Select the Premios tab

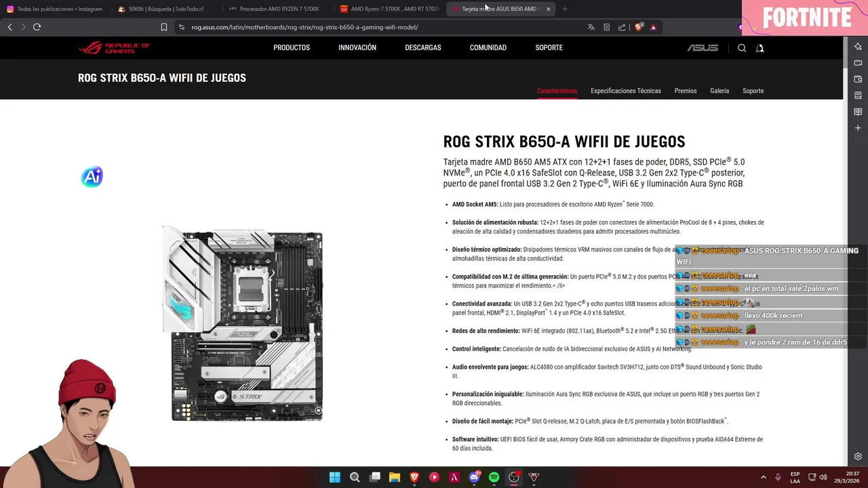[x=686, y=91]
